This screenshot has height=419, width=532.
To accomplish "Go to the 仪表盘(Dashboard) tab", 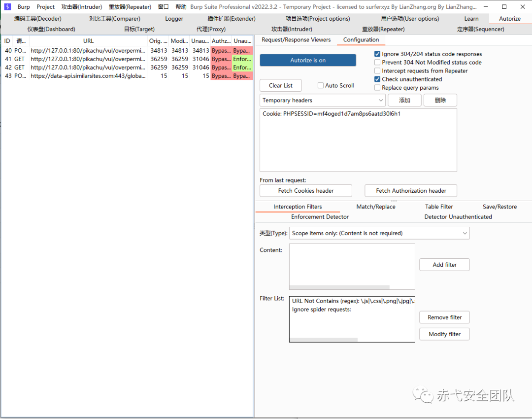I will tap(51, 29).
